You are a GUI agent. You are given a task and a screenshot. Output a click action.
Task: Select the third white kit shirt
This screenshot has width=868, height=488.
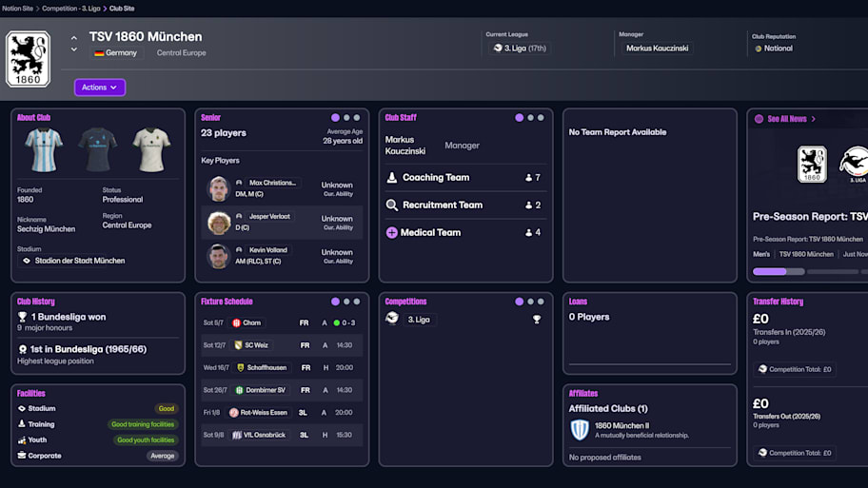pos(151,149)
